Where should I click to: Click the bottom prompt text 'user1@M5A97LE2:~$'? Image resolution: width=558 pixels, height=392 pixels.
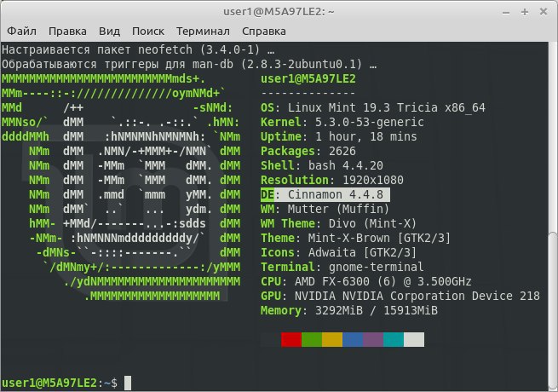click(60, 383)
